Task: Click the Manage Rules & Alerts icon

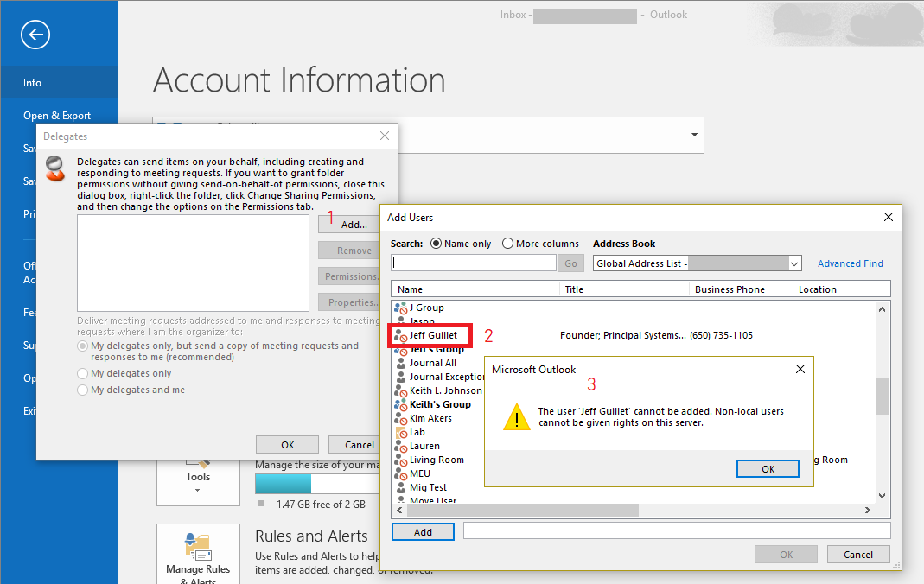Action: (x=198, y=547)
